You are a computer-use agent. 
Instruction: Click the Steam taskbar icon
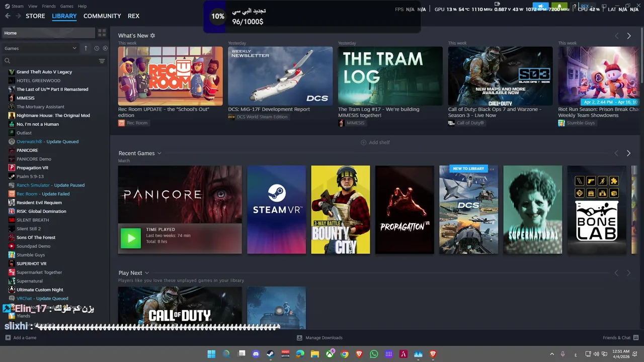tap(270, 354)
